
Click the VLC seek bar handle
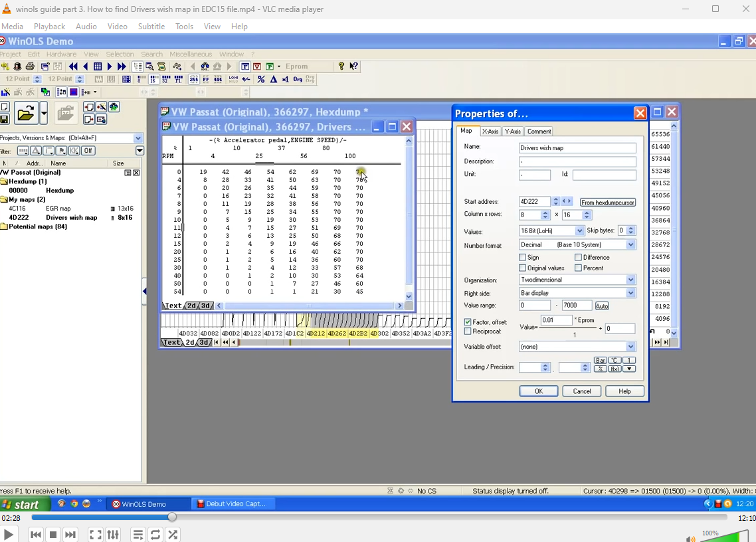tap(172, 517)
